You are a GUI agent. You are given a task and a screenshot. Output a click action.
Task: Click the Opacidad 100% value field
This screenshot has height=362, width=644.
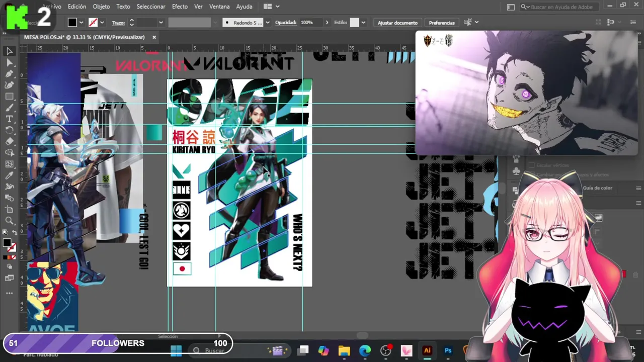click(311, 23)
